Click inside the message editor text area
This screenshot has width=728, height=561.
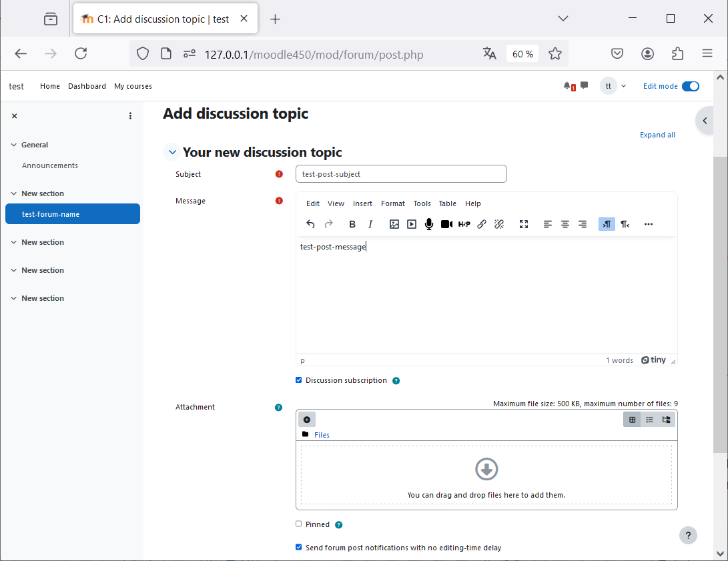tap(486, 295)
